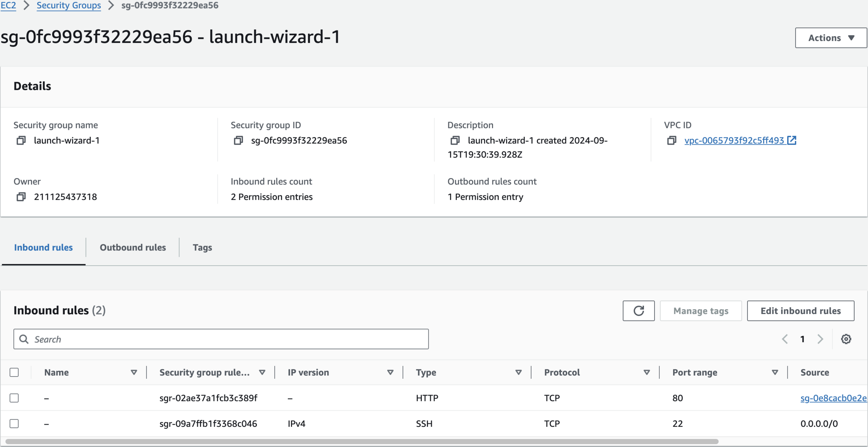Copy the owner account number
Screen dimensions: 868x447
click(21, 197)
